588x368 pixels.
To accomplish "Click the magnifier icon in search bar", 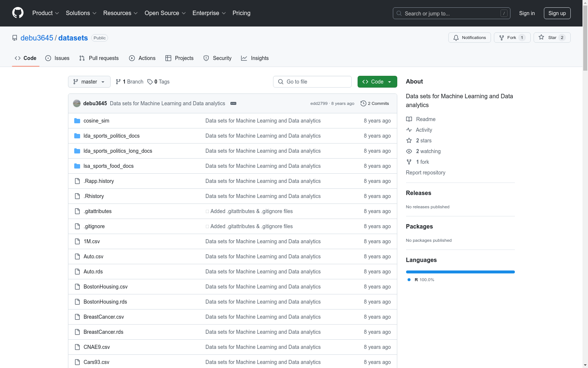I will (399, 13).
